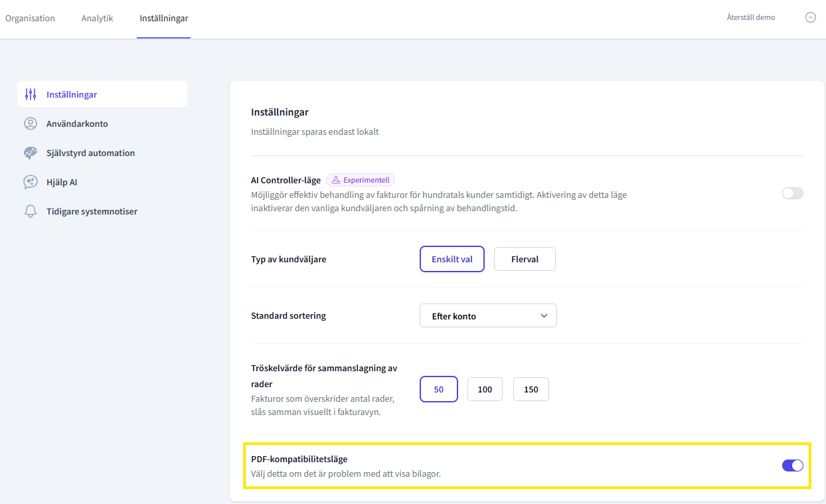Click the sliders icon beside Inställningar
This screenshot has height=504, width=826.
pos(30,94)
